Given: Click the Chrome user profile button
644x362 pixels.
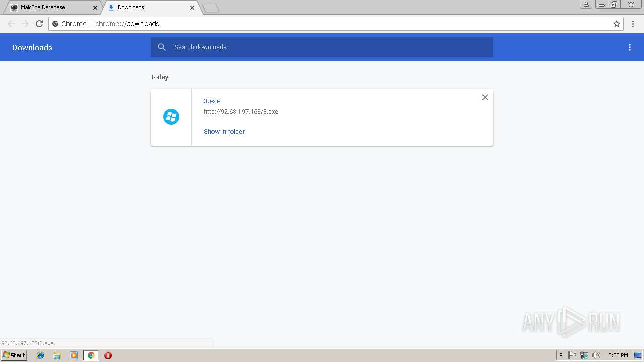Looking at the screenshot, I should (x=586, y=4).
